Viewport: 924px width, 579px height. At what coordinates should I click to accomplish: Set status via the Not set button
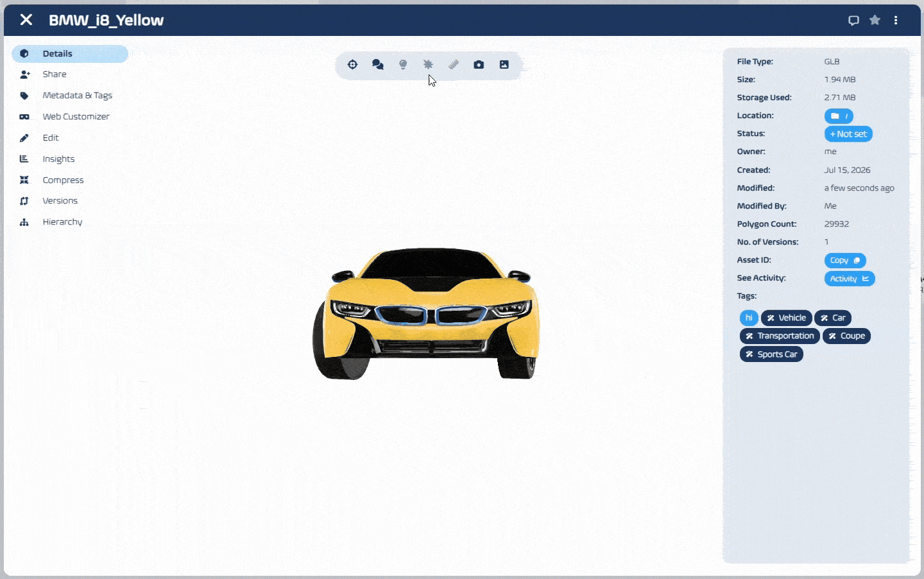(x=848, y=134)
